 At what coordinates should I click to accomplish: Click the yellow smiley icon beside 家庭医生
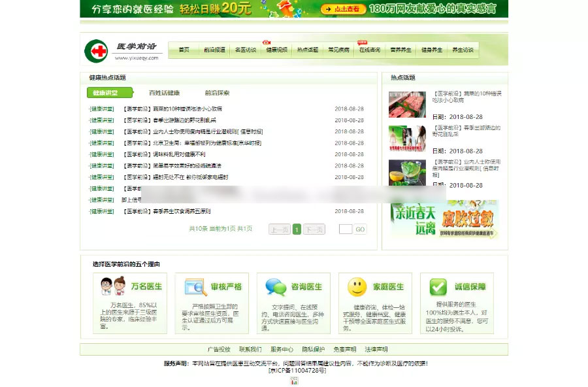pos(357,286)
